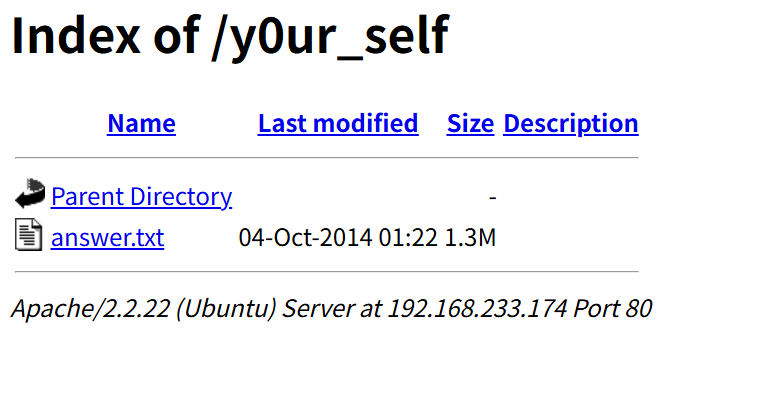Sort listing by the Description header
Screen dimensions: 758x398
point(571,124)
